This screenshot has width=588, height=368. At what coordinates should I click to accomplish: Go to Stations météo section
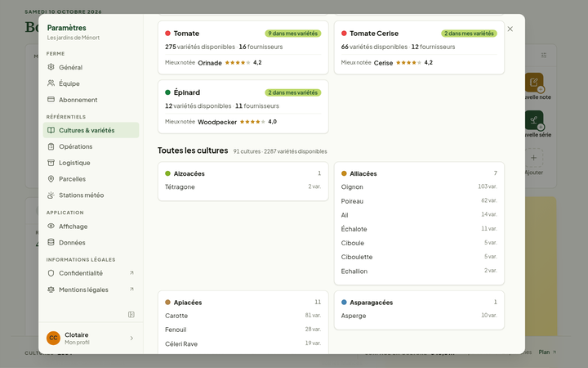coord(91,195)
